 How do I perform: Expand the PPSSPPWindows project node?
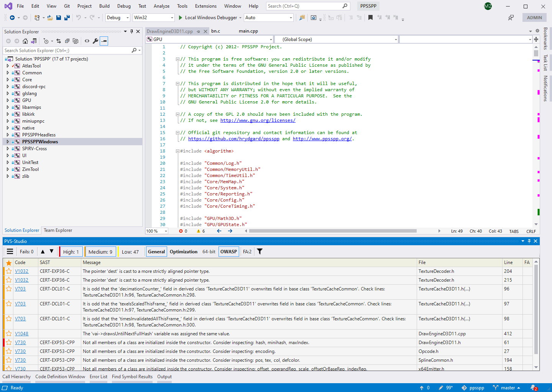8,142
